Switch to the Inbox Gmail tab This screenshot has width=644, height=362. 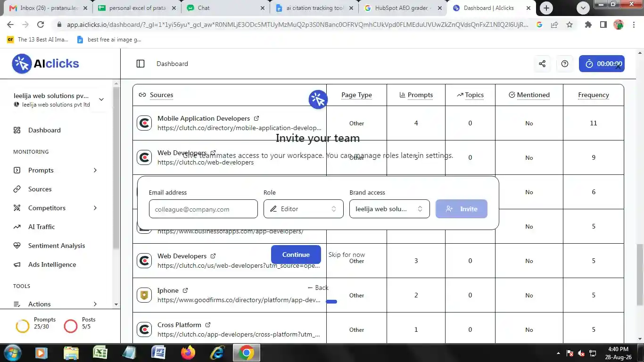click(x=48, y=8)
